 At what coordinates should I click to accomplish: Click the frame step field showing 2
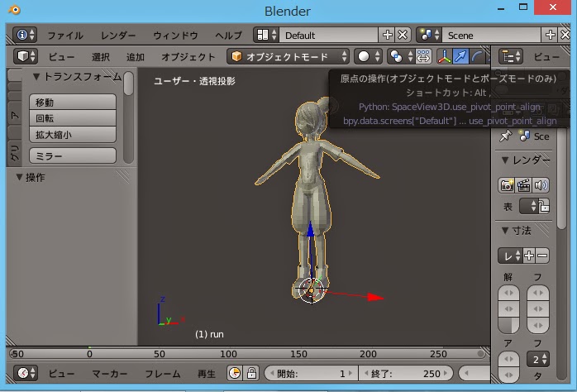pos(538,359)
